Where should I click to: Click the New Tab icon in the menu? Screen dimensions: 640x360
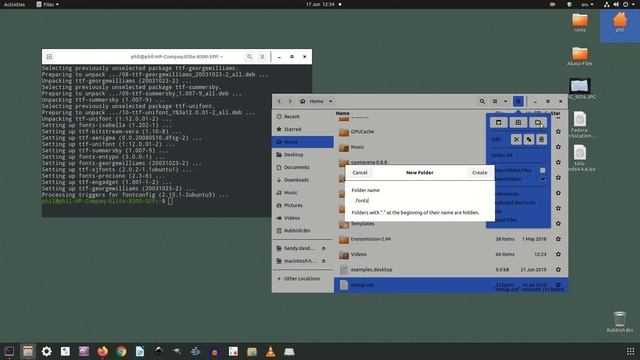click(518, 122)
